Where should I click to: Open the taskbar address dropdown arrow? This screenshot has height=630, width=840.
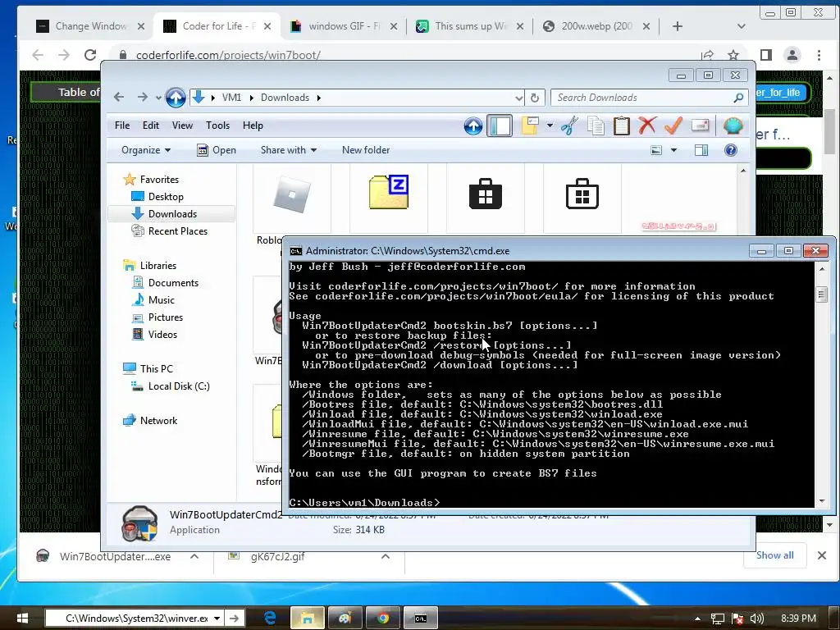pos(217,618)
